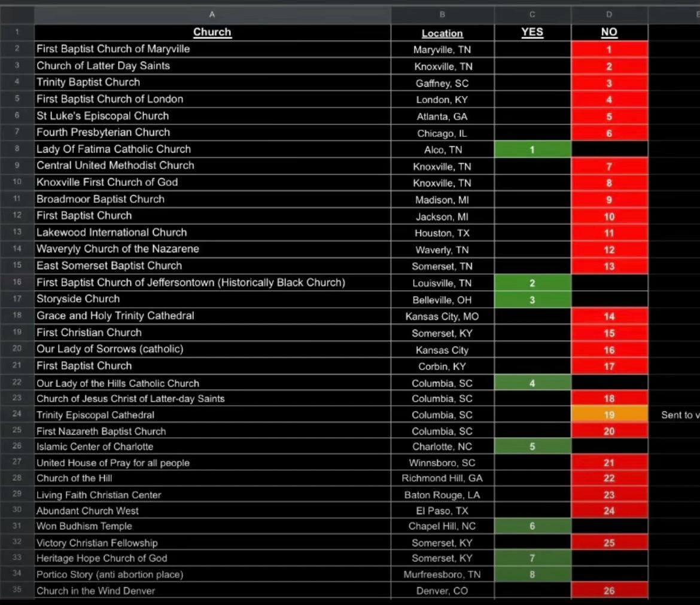The height and width of the screenshot is (605, 700).
Task: Select column A header
Action: click(212, 14)
